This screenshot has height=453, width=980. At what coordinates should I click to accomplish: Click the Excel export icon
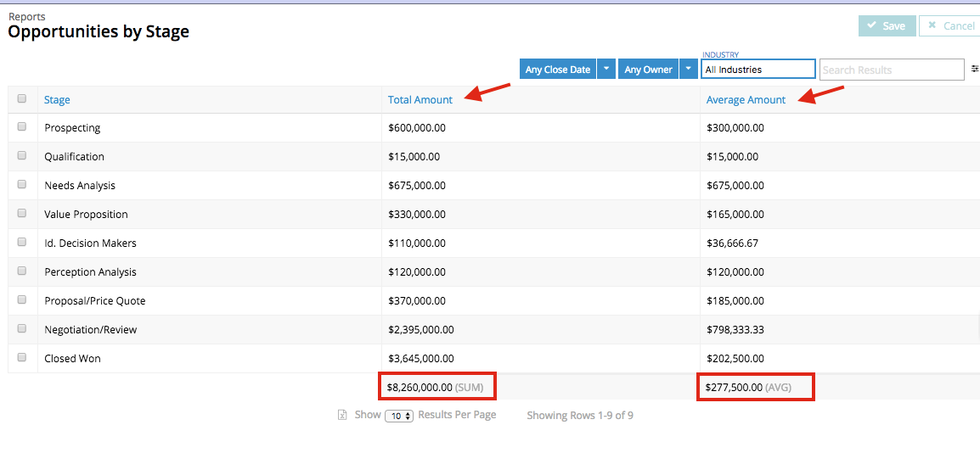pos(342,416)
